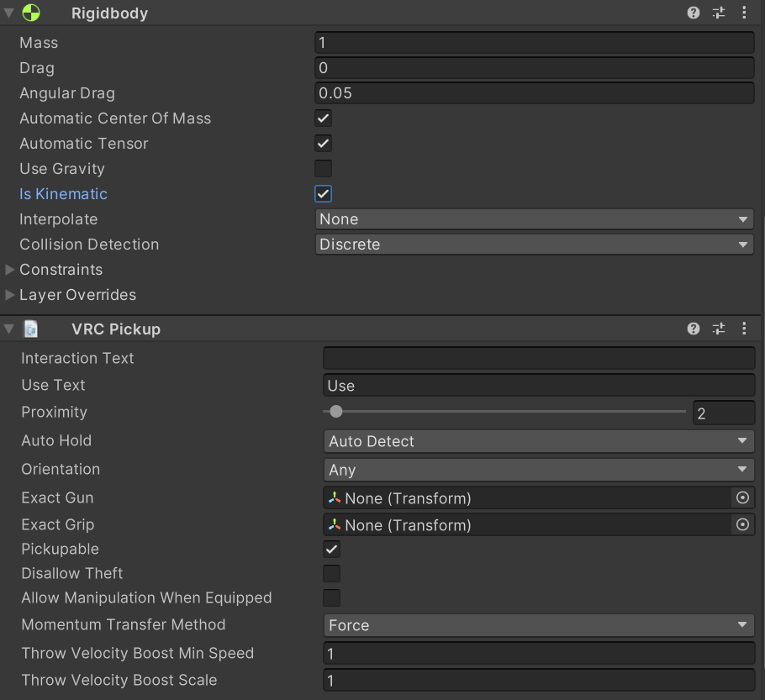Image resolution: width=765 pixels, height=700 pixels.
Task: Open VRC Pickup three-dot options menu
Action: tap(744, 329)
